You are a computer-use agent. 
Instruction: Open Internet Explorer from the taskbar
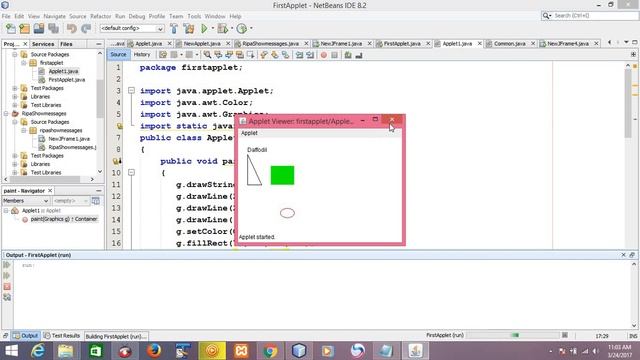click(38, 351)
